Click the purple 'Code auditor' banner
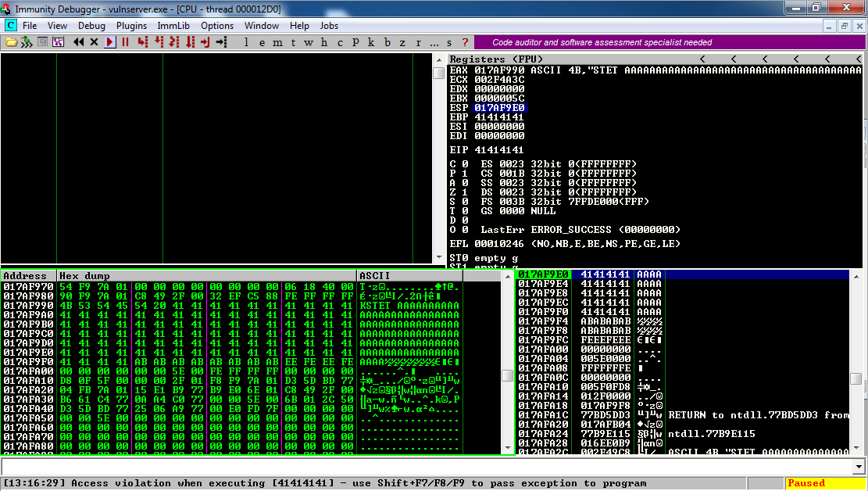This screenshot has width=868, height=491. [670, 42]
